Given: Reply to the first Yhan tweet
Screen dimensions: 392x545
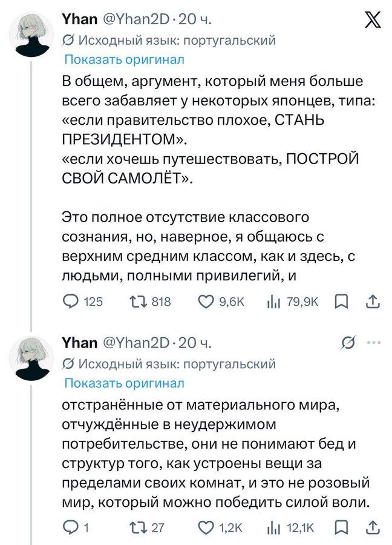Looking at the screenshot, I should 71,302.
